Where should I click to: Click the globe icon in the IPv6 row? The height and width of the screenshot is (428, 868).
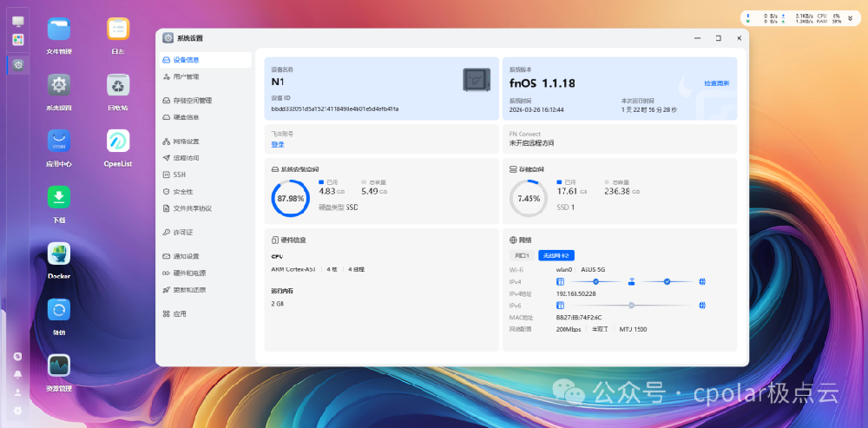702,305
